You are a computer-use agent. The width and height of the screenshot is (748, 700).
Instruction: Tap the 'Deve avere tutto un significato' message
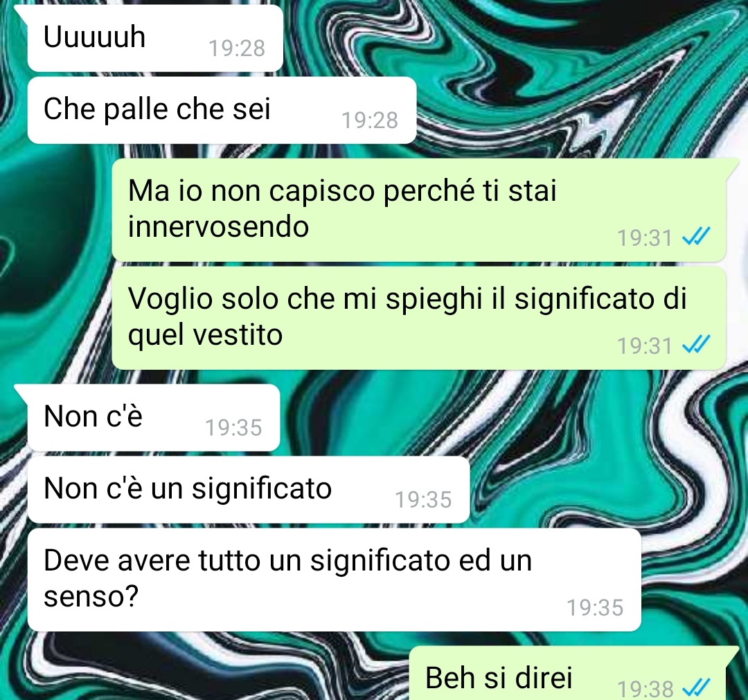coord(334,580)
